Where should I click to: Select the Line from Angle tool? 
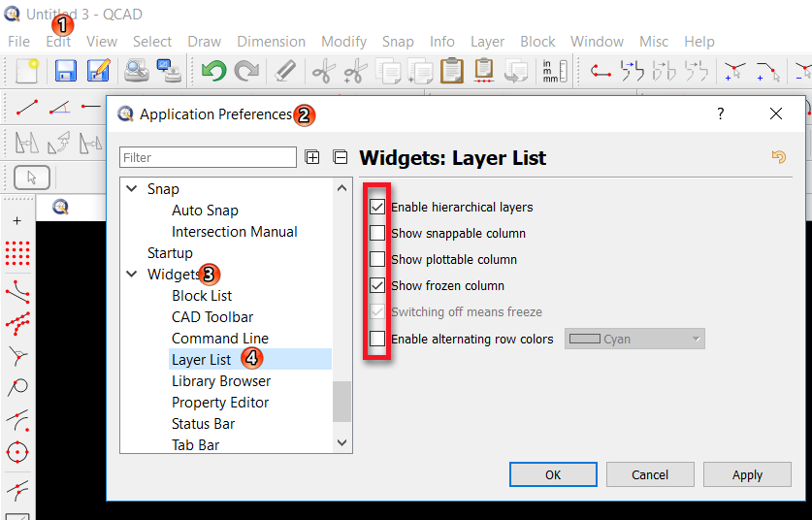tap(59, 108)
